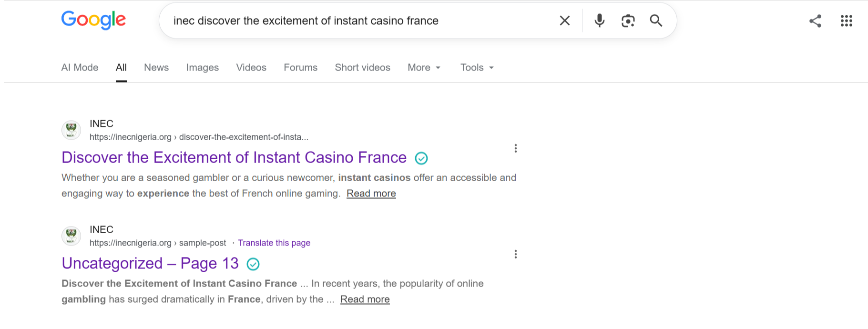Screen dimensions: 868x329
Task: Open search by image camera icon
Action: coord(628,21)
